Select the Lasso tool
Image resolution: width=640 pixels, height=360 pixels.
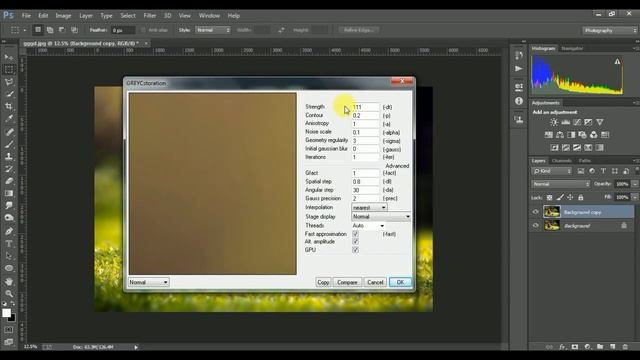coord(9,82)
